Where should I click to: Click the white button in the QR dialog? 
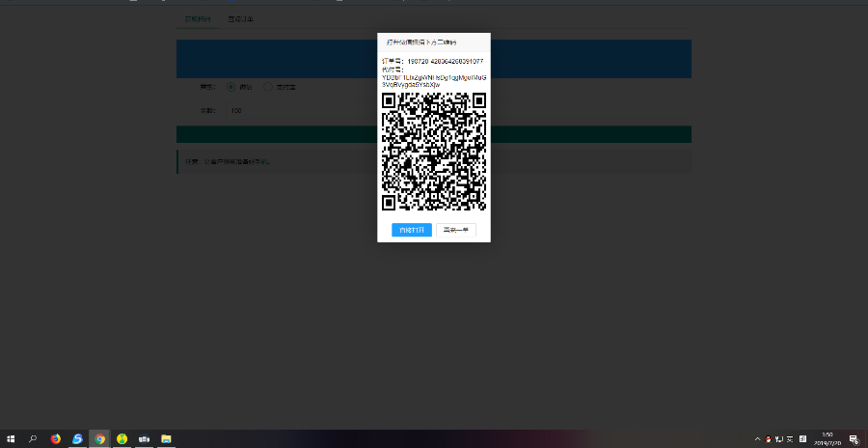455,230
